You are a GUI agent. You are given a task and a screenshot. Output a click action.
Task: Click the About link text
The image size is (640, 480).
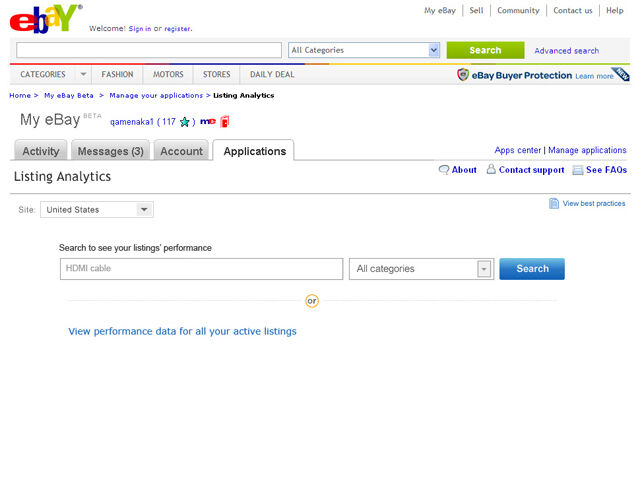(464, 170)
